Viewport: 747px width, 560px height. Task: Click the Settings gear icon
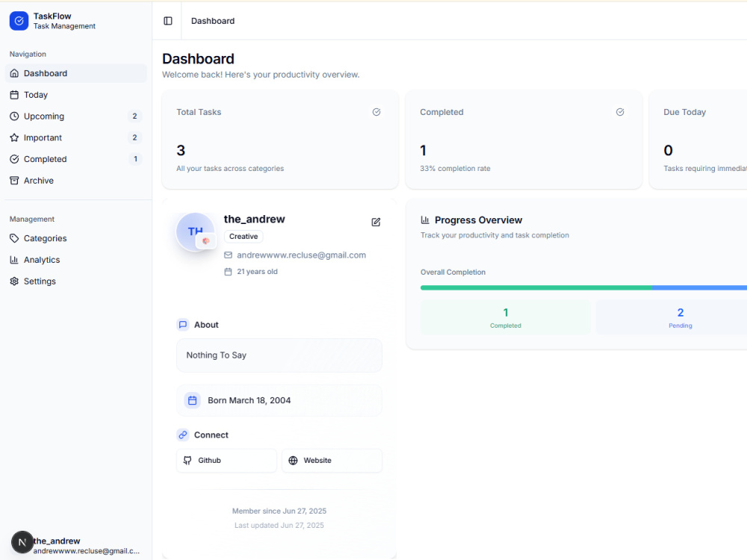point(14,281)
